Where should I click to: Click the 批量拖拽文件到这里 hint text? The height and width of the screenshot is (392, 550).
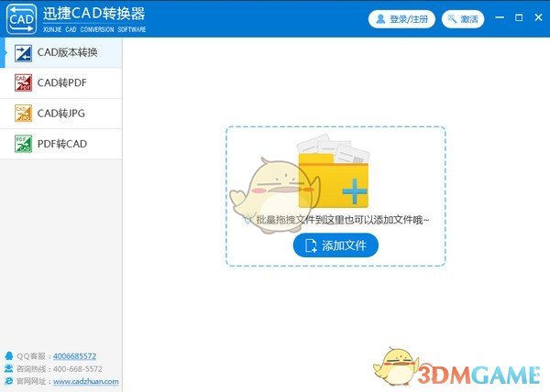click(x=343, y=220)
